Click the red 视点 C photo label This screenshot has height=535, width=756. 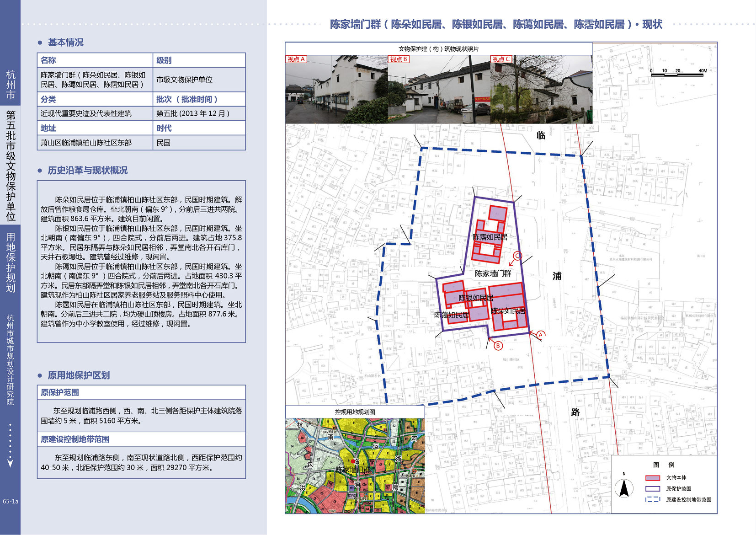tap(501, 59)
